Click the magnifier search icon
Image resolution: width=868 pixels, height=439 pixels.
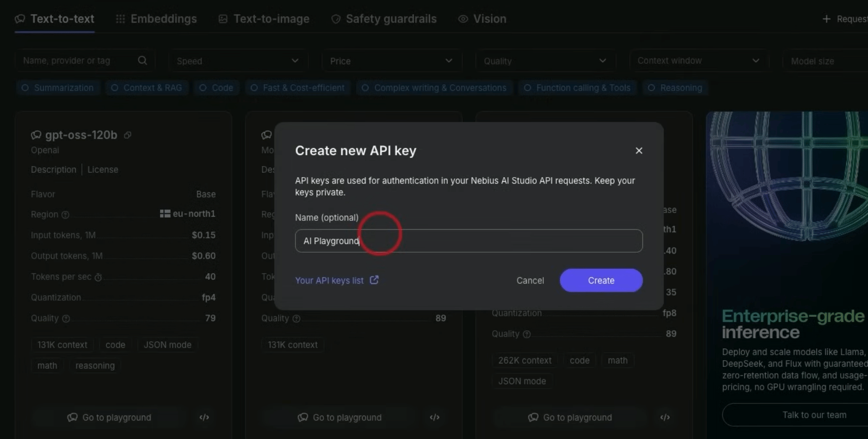pyautogui.click(x=143, y=60)
